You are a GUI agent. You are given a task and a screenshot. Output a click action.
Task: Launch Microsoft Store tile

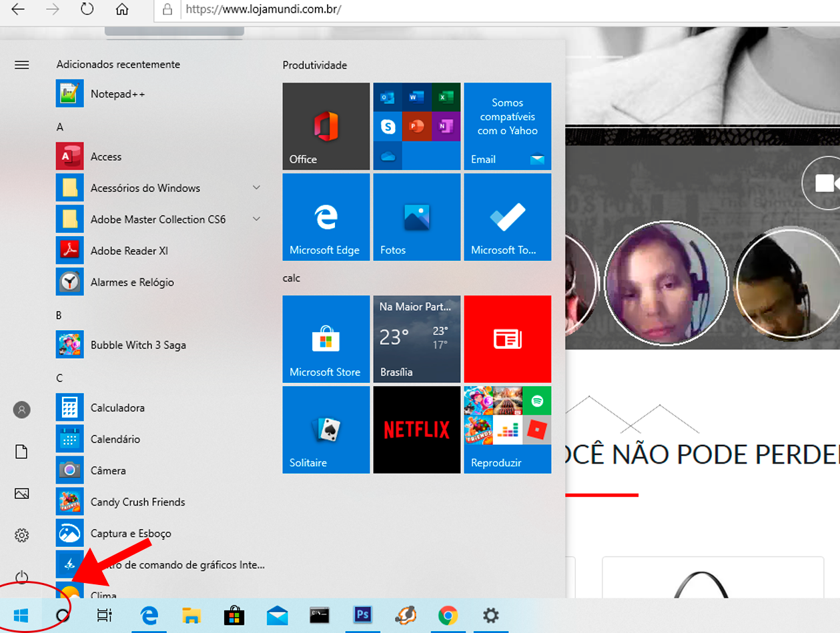click(326, 339)
